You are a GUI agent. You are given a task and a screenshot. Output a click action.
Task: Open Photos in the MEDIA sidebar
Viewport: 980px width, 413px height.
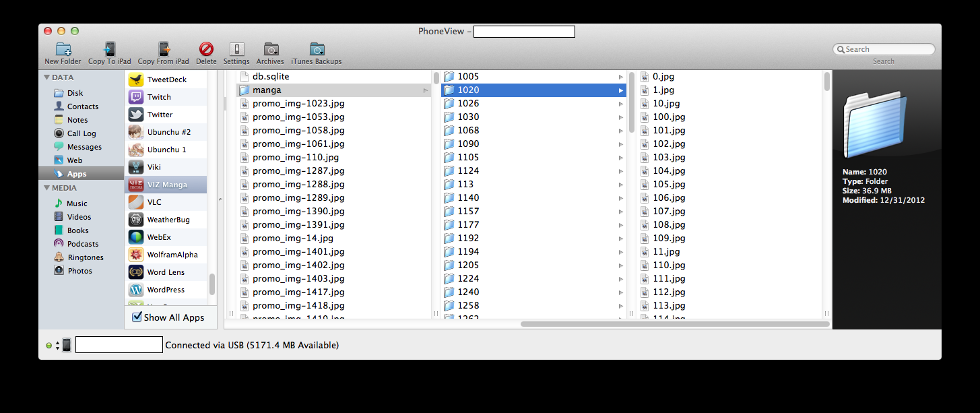pos(79,271)
